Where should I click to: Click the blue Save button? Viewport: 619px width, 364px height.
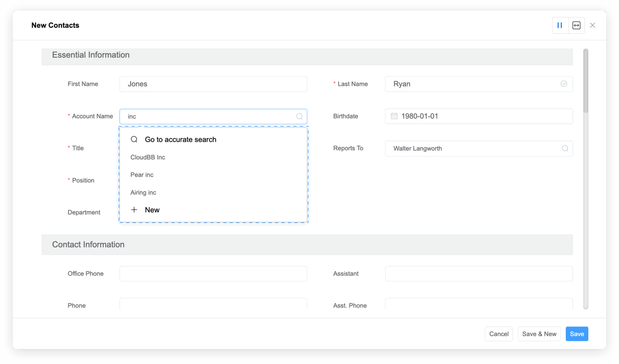[576, 334]
